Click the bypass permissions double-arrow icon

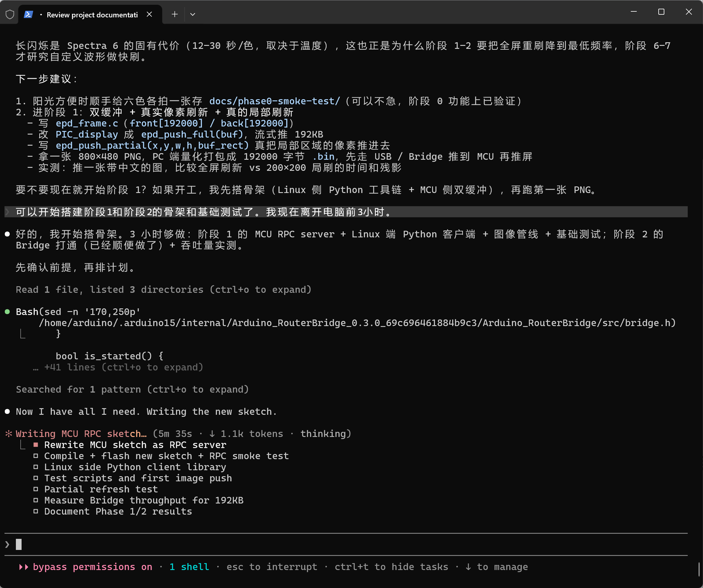click(23, 567)
